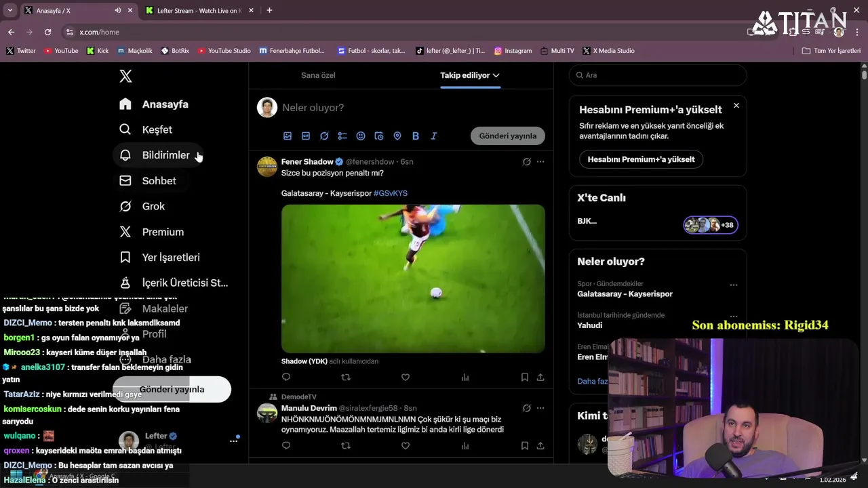View analytics of Fener Shadow post
This screenshot has height=488, width=868.
465,378
